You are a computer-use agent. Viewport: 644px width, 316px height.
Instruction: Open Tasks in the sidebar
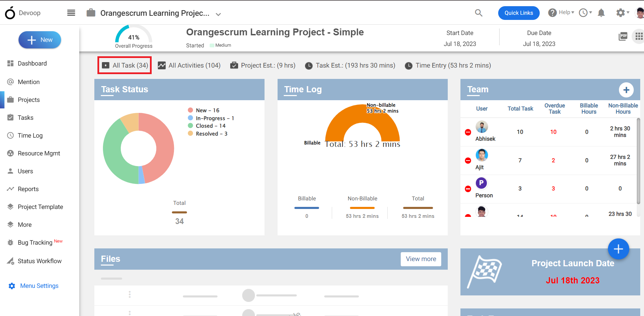(x=26, y=118)
